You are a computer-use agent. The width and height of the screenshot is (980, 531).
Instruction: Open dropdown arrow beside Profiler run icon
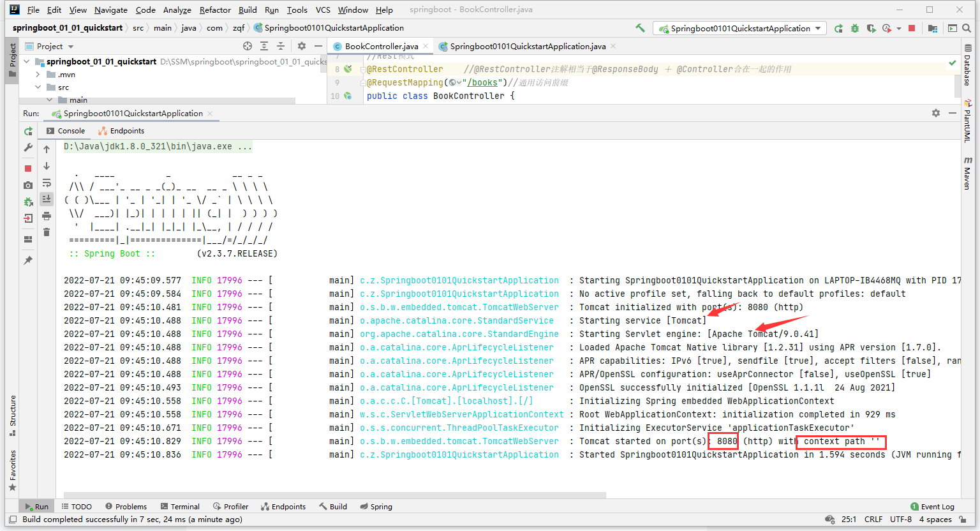coord(898,29)
